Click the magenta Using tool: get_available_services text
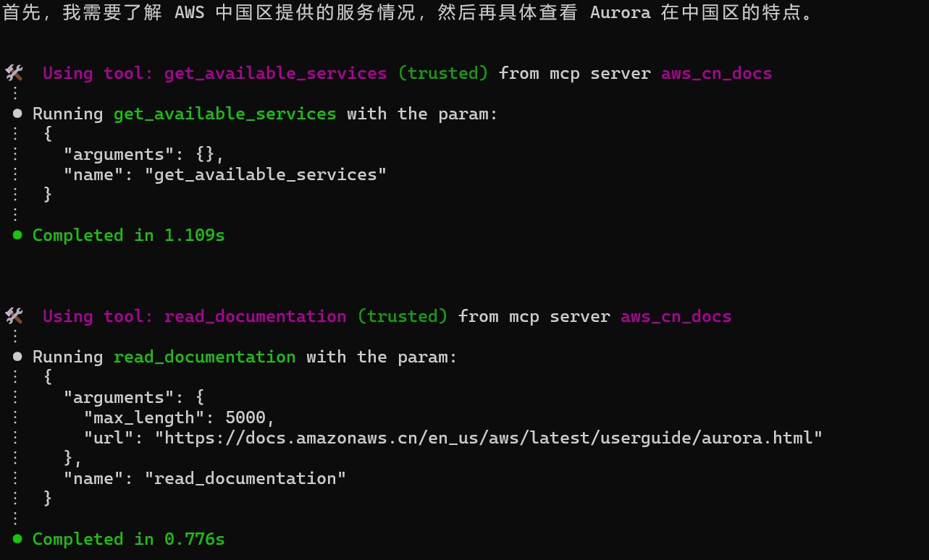The image size is (929, 560). point(215,73)
